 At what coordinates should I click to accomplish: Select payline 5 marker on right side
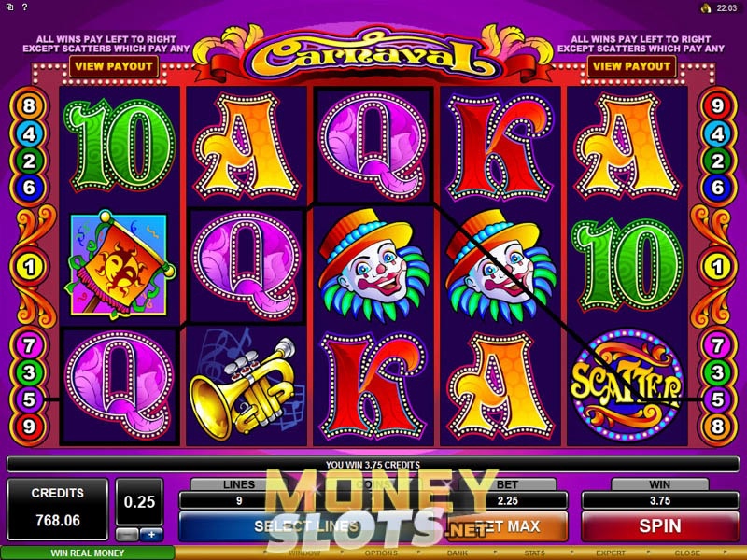(x=717, y=399)
